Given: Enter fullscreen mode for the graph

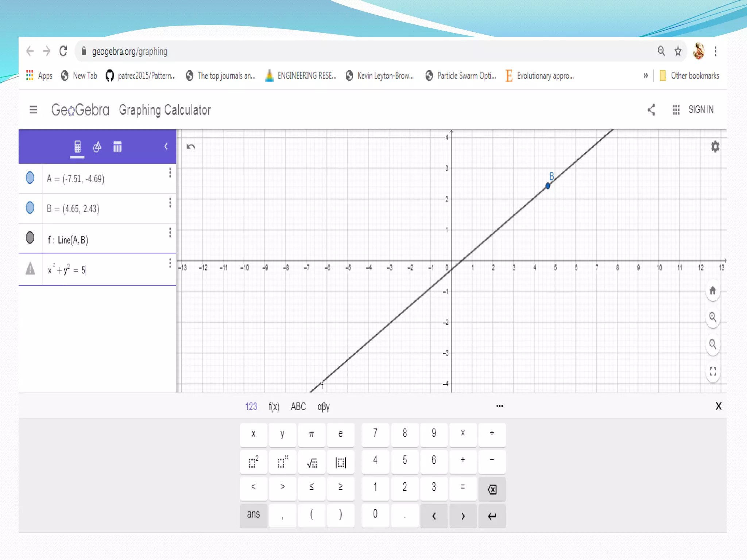Looking at the screenshot, I should [x=713, y=372].
